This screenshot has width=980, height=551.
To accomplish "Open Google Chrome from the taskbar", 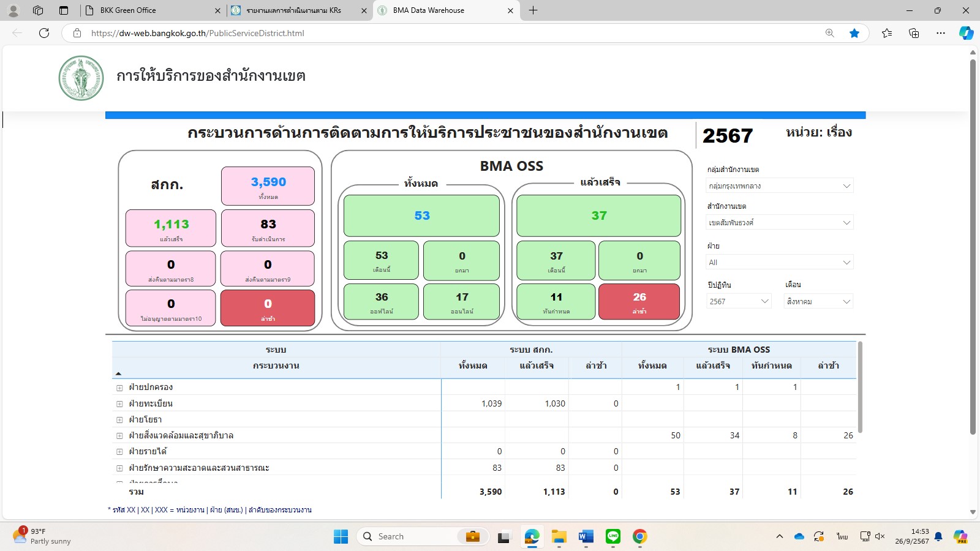I will pos(640,536).
